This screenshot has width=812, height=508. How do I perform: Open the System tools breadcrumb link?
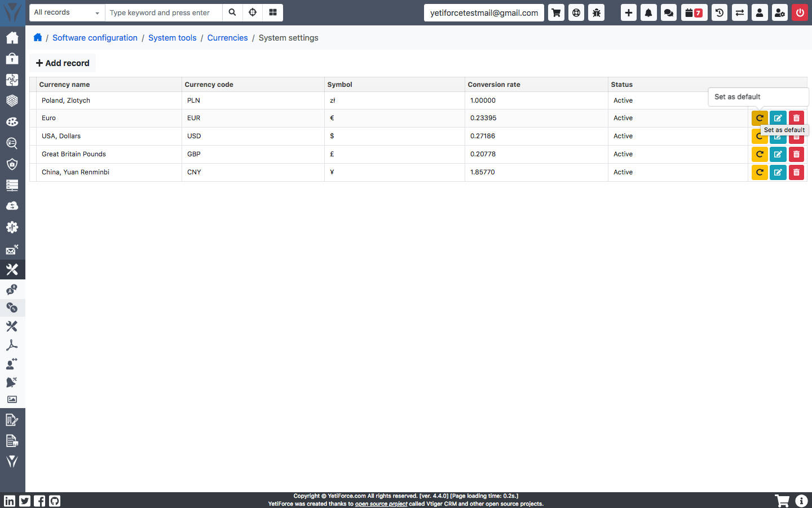[x=173, y=38]
